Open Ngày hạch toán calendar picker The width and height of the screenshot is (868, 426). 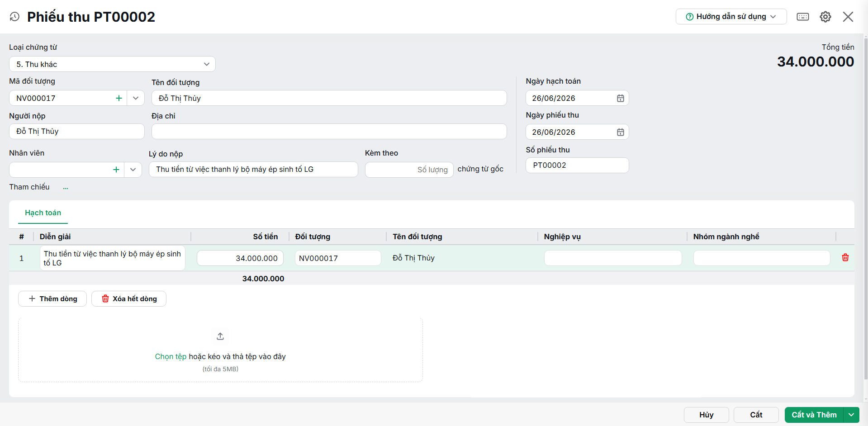pyautogui.click(x=621, y=98)
